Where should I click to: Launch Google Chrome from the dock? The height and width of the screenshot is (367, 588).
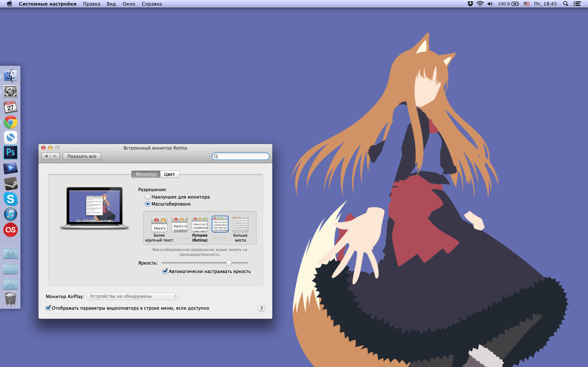(x=10, y=122)
